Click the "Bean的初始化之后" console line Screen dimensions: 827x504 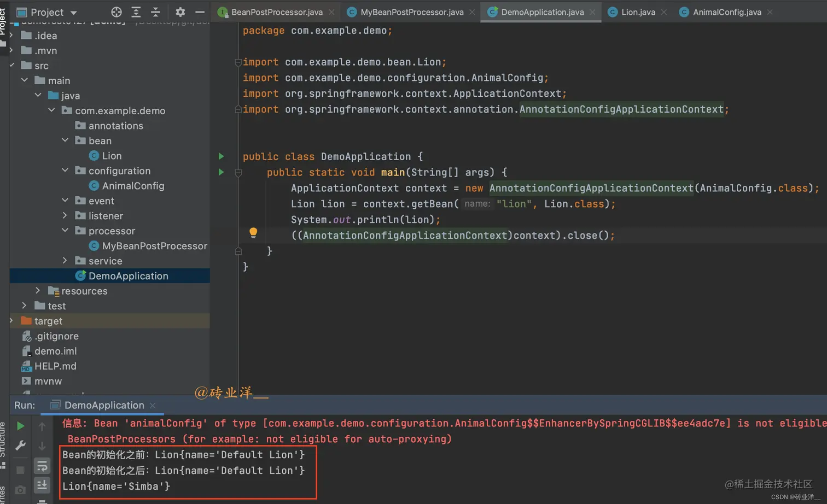[x=183, y=471]
